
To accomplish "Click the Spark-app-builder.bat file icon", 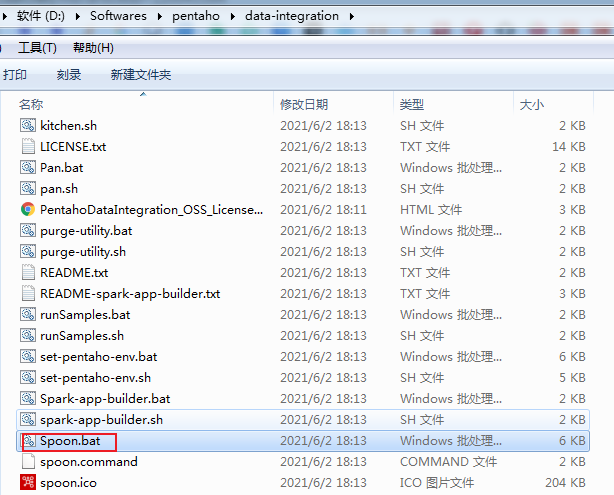I will click(x=28, y=399).
